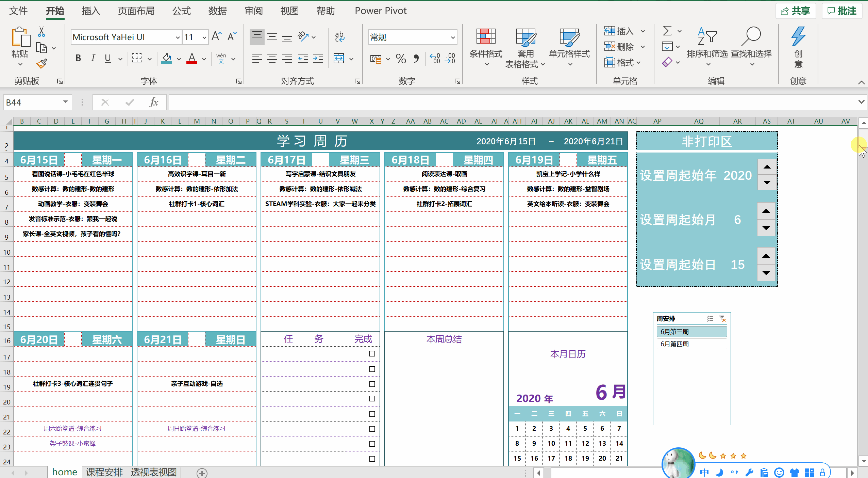Switch to the 页面布局 ribbon tab
This screenshot has width=868, height=478.
(x=136, y=11)
